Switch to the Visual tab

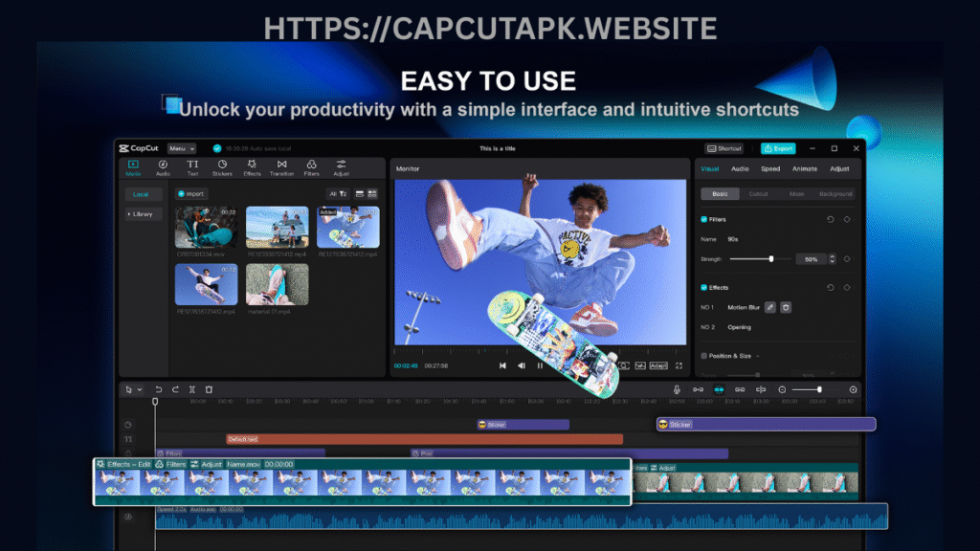709,168
